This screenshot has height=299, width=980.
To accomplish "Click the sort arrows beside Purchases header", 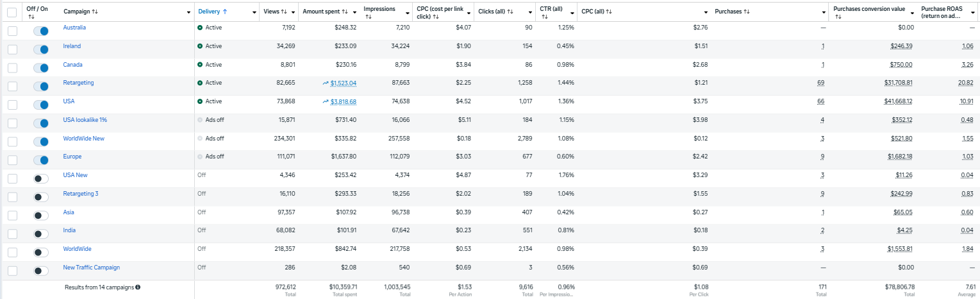I will tap(747, 12).
